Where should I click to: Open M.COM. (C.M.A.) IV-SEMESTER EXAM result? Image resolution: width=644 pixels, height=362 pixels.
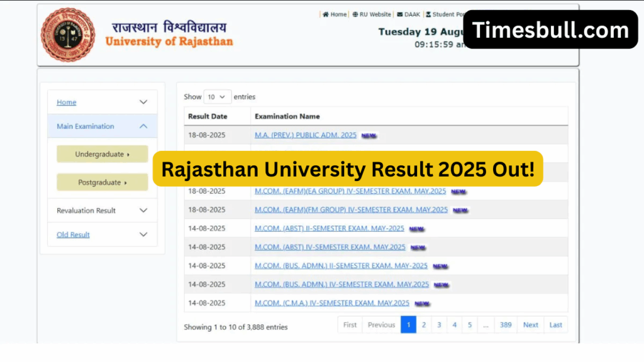click(331, 303)
